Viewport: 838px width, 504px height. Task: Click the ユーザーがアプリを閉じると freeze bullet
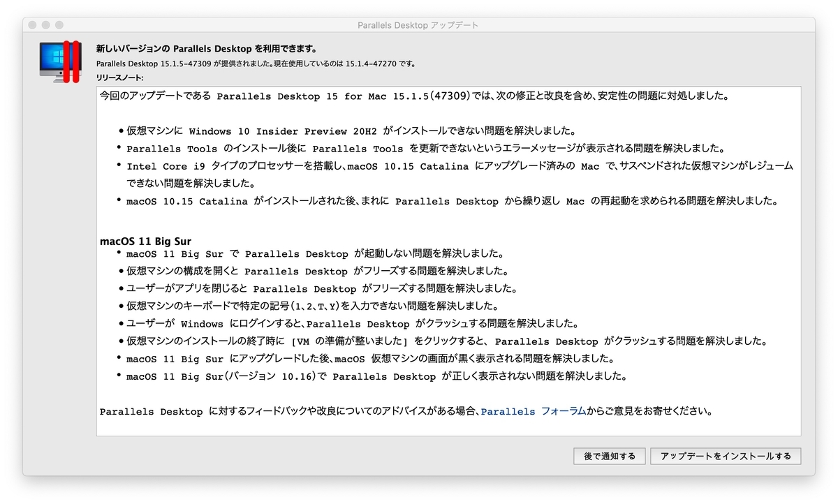pyautogui.click(x=321, y=289)
